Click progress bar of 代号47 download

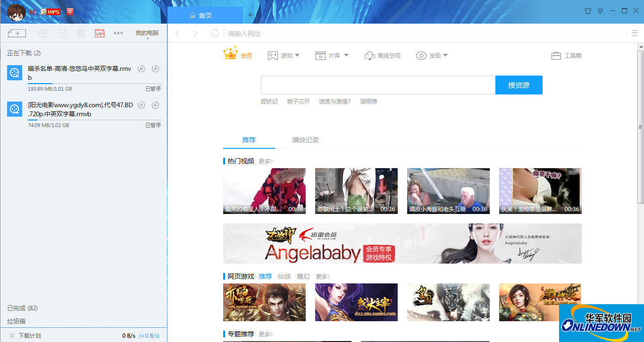click(94, 120)
